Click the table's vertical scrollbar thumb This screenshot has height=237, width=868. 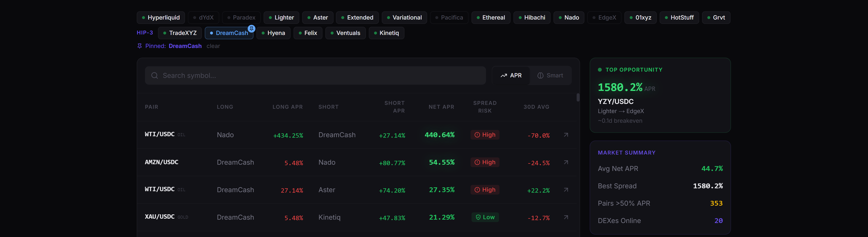578,98
